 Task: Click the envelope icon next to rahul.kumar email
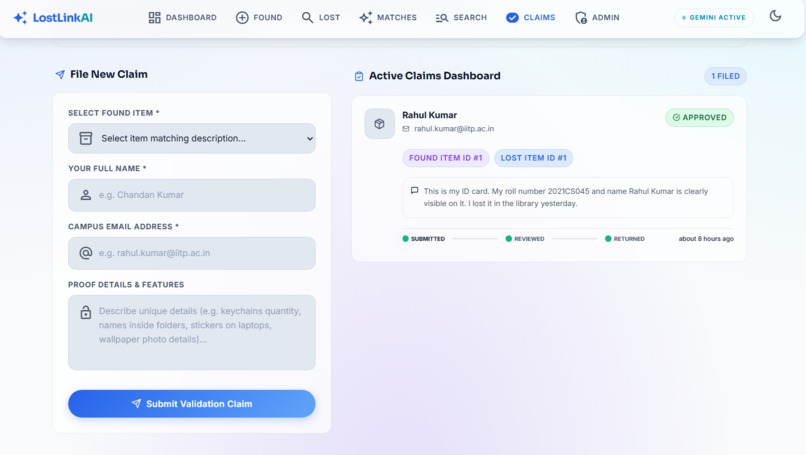pos(406,129)
